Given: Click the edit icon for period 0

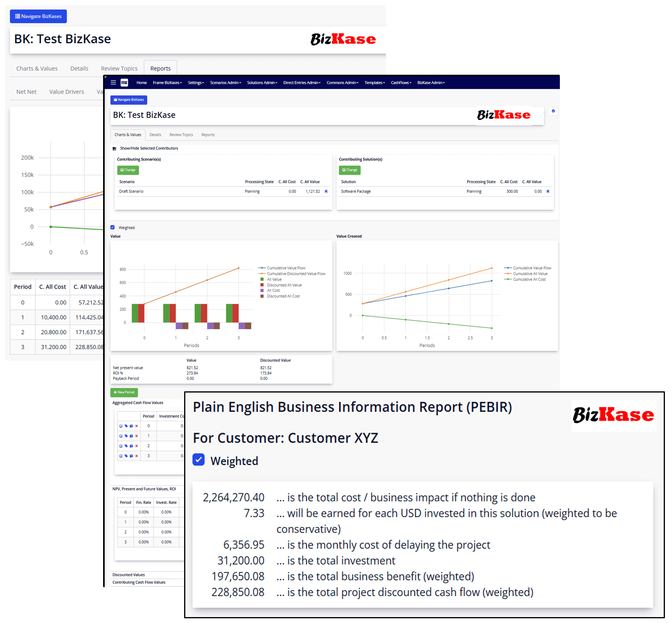Looking at the screenshot, I should click(x=121, y=426).
